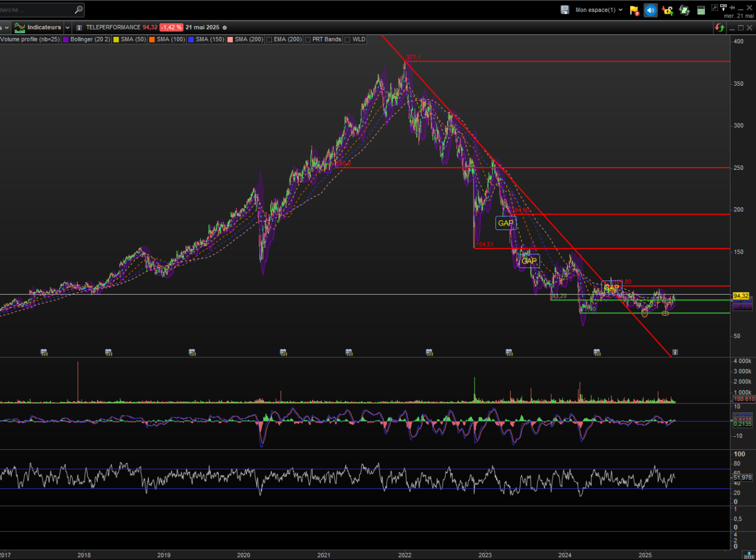Screen dimensions: 756x560
Task: Click the 21 mai 2025 date label
Action: point(203,27)
